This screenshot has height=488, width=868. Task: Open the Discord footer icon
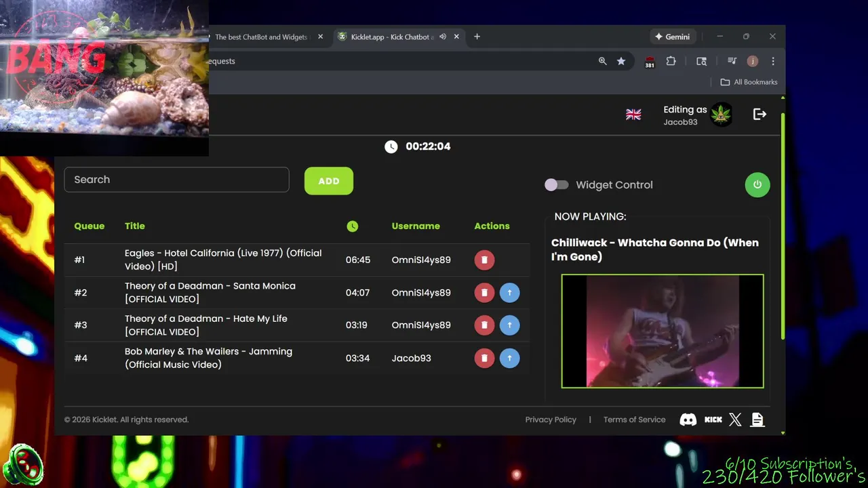coord(688,420)
